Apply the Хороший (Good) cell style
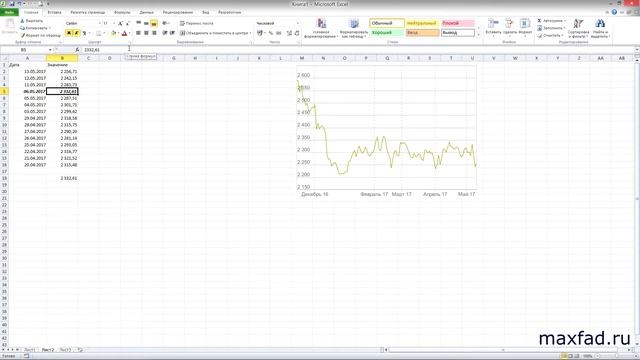The width and height of the screenshot is (640, 360). click(x=387, y=33)
